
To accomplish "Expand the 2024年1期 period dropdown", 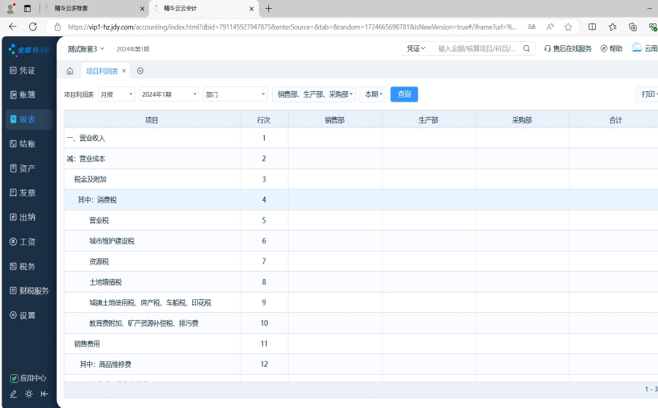I will (168, 94).
